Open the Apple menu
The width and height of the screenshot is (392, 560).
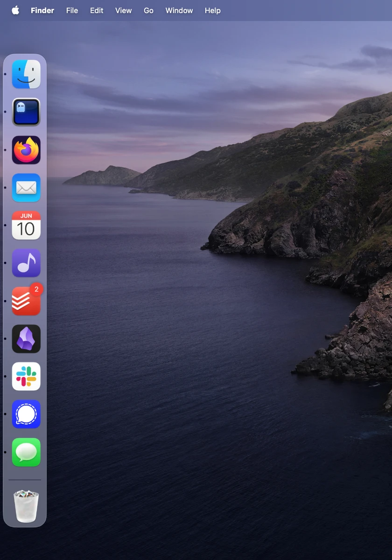coord(15,10)
